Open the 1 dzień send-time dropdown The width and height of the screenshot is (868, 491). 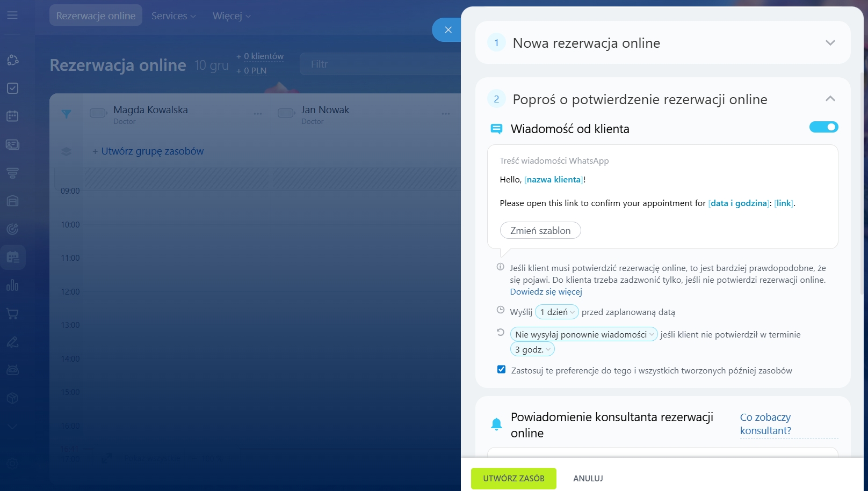tap(557, 312)
